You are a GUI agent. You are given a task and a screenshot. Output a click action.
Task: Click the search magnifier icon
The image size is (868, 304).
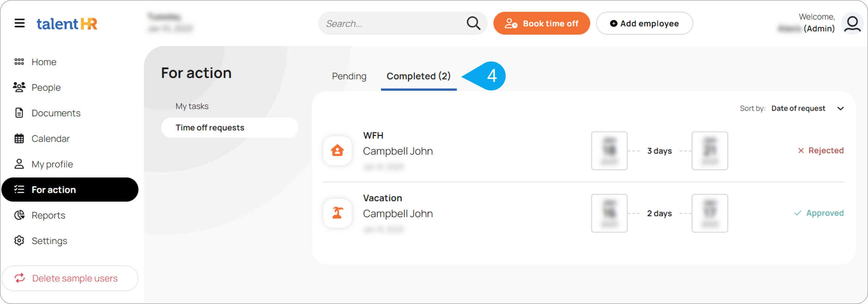point(473,23)
